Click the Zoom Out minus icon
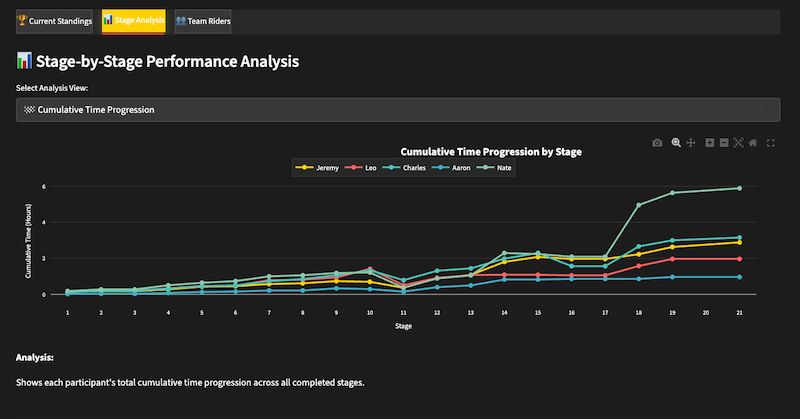This screenshot has width=800, height=419. [723, 143]
